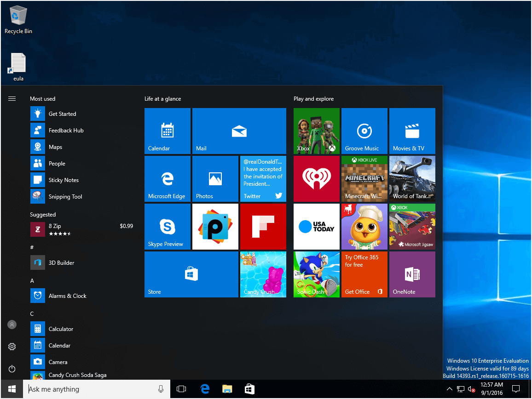Viewport: 532px width, 399px height.
Task: Select Sticky Notes in Most used list
Action: click(64, 180)
